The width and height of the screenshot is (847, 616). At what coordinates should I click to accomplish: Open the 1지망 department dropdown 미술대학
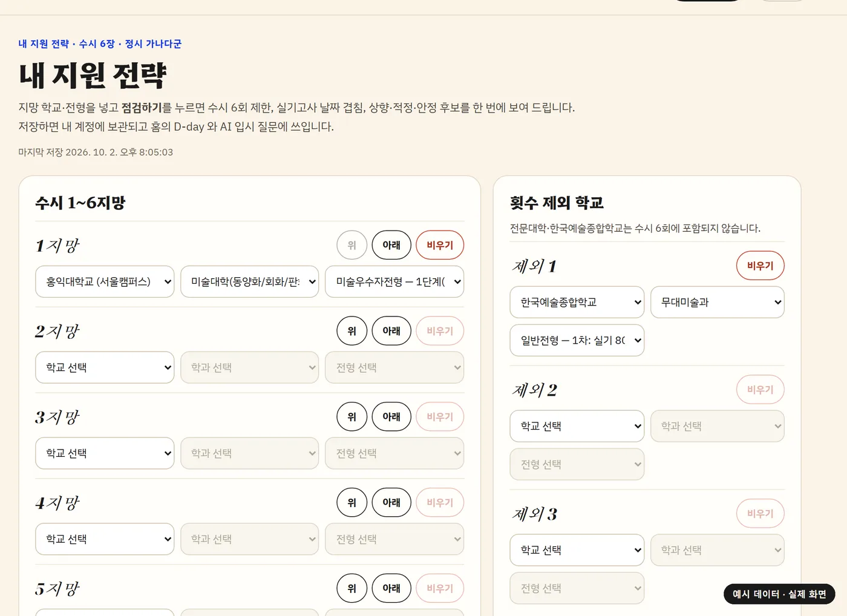point(250,281)
